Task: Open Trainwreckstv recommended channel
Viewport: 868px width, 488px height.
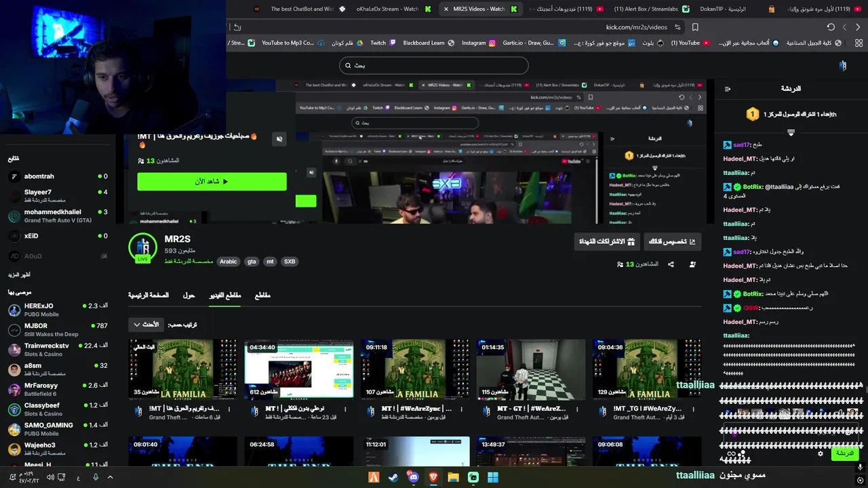Action: pos(58,350)
